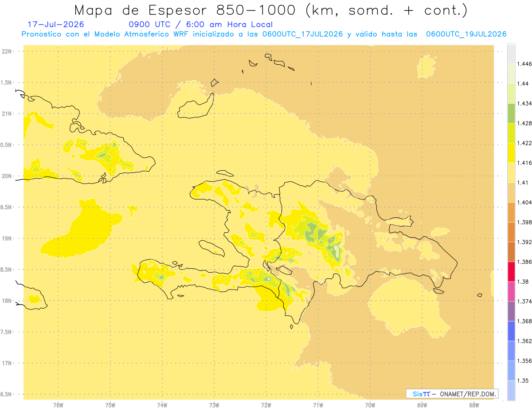Screen dimensions: 532x411
Task: Click the latitude label "8.5N"
Action: coord(7,270)
